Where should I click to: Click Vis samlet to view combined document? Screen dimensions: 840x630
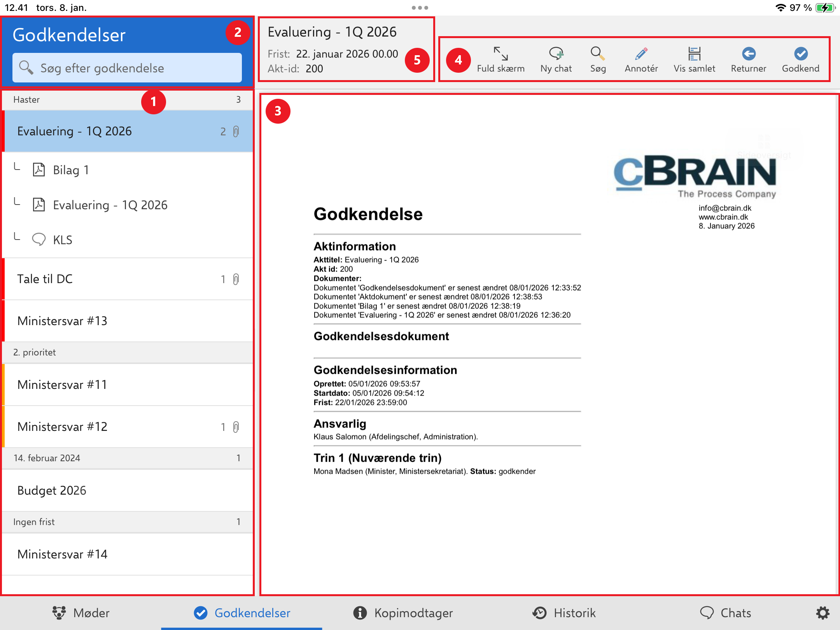694,60
